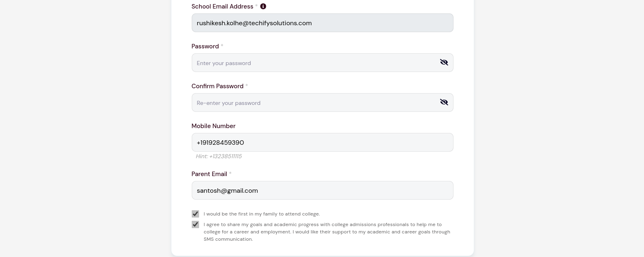Click the first-in-family checkbox label text
This screenshot has width=644, height=257.
(262, 214)
